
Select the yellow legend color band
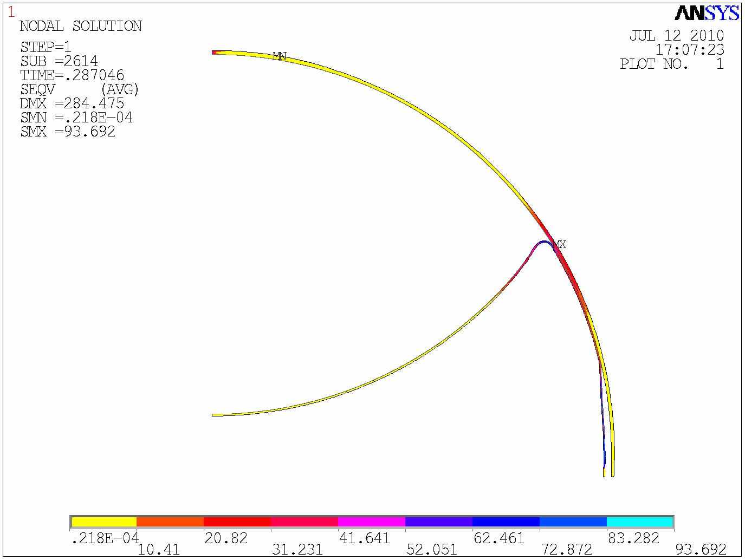click(103, 522)
